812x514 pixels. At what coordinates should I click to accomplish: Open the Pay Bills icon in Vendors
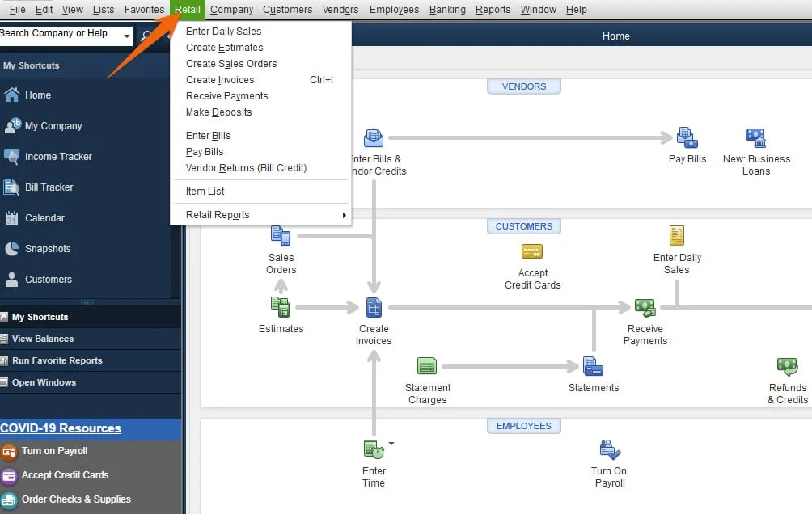pos(687,137)
